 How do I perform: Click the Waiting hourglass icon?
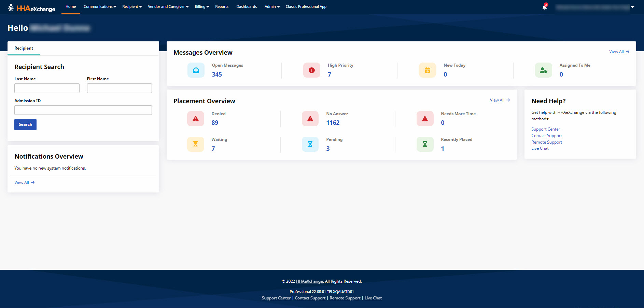(196, 144)
